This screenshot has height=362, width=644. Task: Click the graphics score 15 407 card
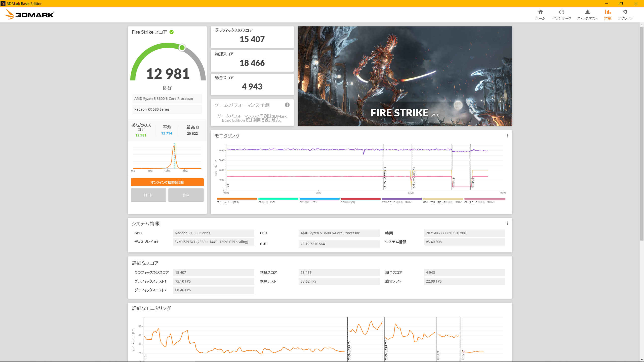[x=252, y=37]
